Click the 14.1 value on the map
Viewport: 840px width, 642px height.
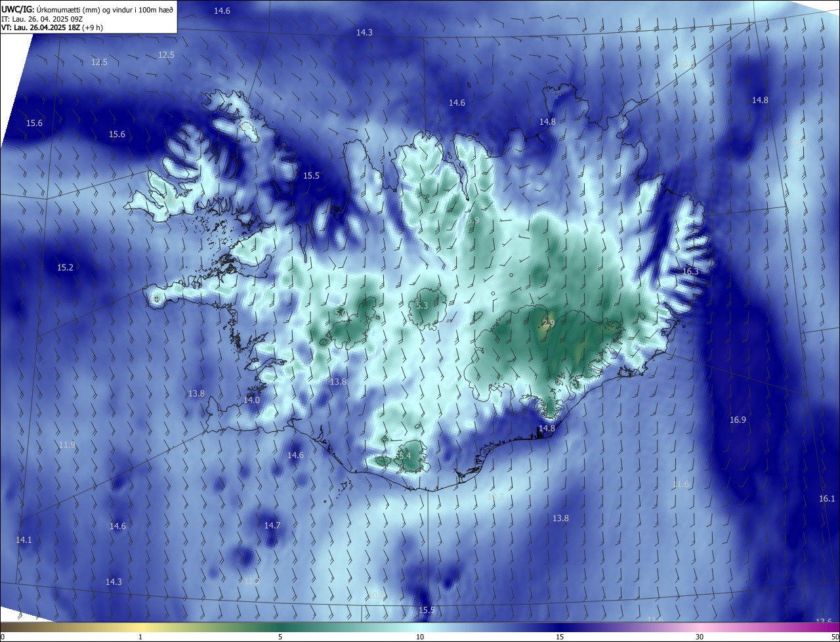click(x=24, y=540)
